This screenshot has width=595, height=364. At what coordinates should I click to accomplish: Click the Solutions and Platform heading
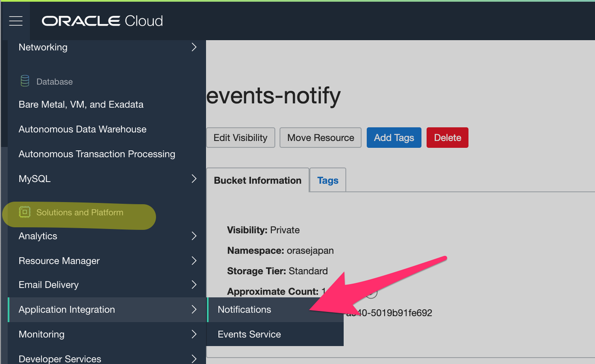79,212
